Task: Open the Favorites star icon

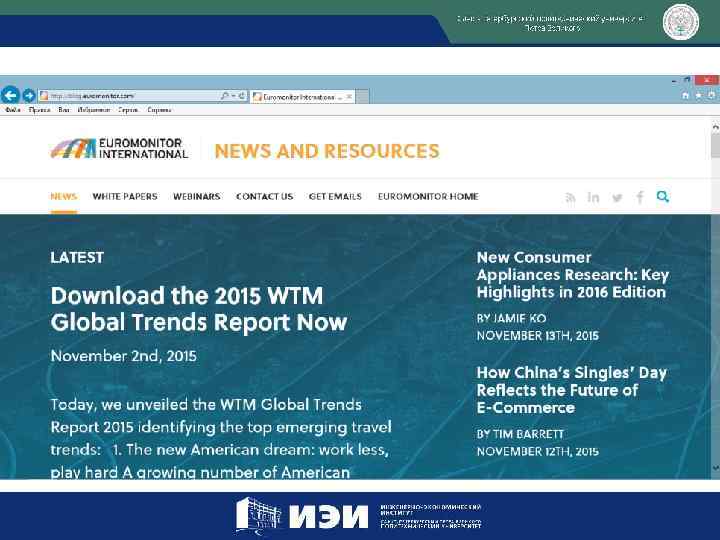Action: coord(698,96)
